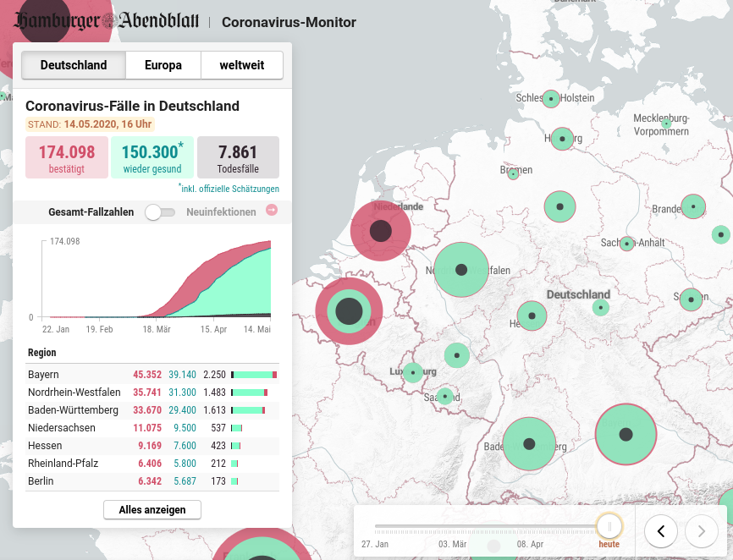Click the Hamburger Abendblatt logo
This screenshot has height=560, width=733.
(107, 22)
